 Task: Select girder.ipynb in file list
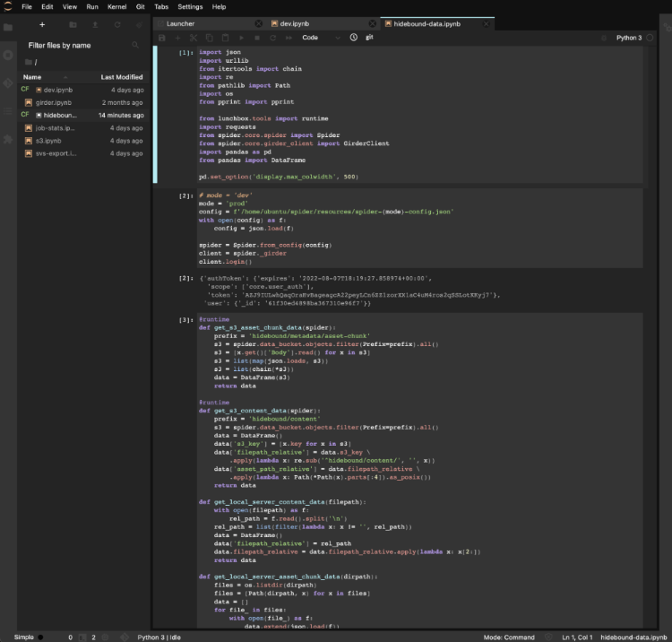point(83,102)
